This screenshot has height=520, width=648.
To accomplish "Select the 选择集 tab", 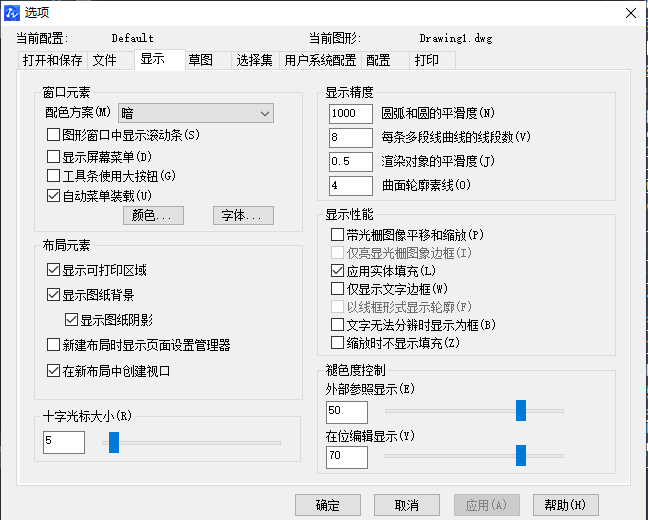I will pos(254,60).
